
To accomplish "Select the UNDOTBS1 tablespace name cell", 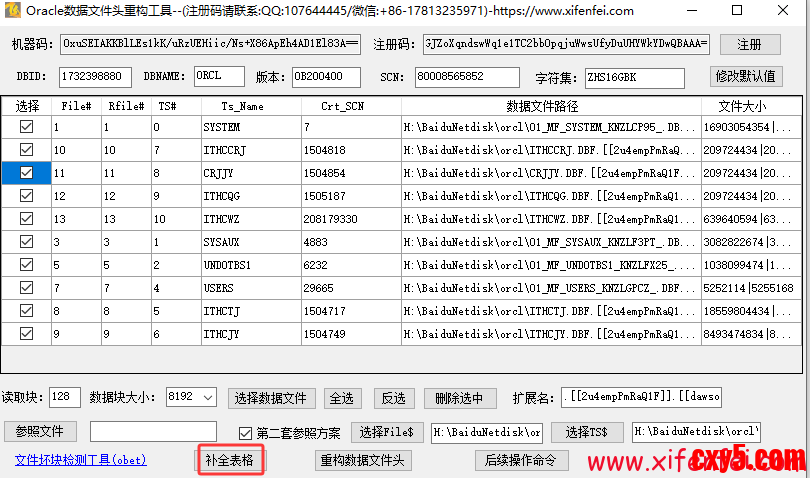I will pos(251,265).
